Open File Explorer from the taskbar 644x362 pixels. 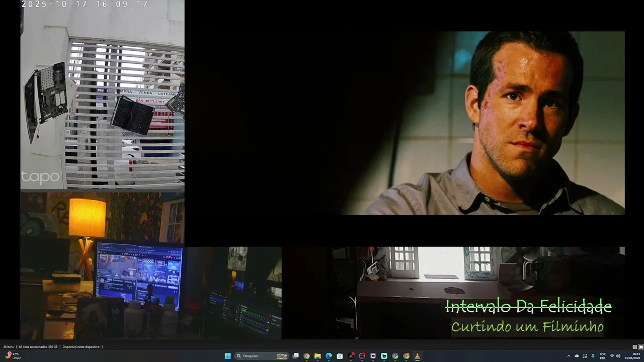tap(317, 356)
